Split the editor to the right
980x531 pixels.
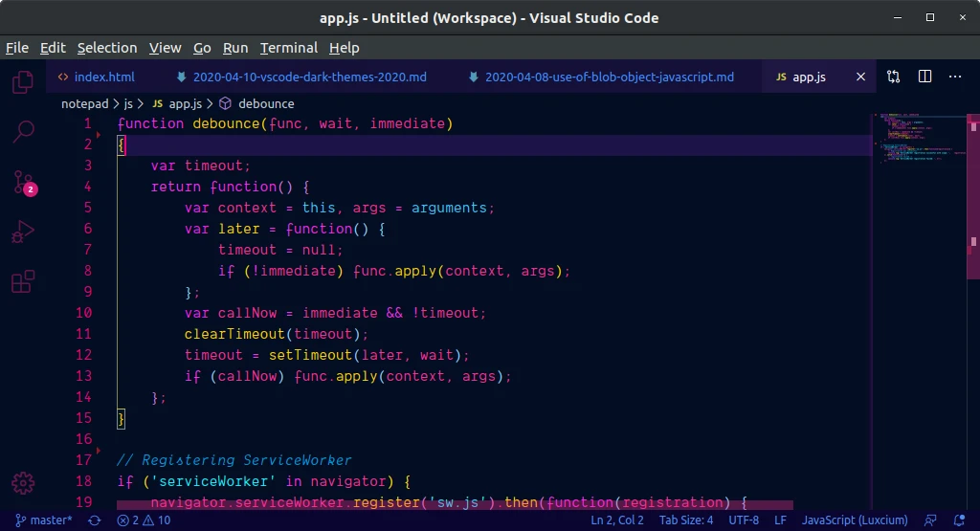pos(925,77)
